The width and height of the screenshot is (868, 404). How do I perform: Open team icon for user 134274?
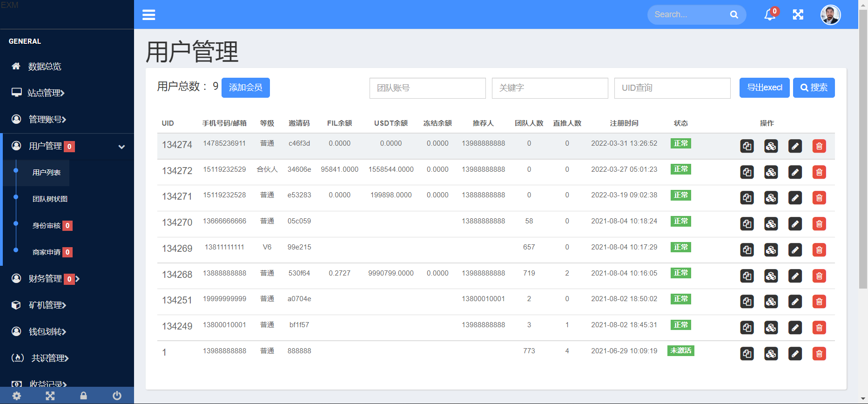pyautogui.click(x=771, y=146)
